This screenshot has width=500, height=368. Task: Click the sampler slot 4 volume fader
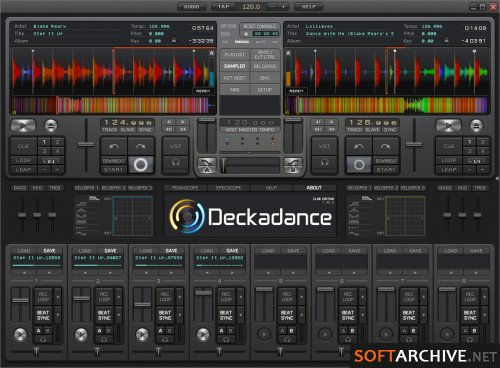(x=203, y=293)
